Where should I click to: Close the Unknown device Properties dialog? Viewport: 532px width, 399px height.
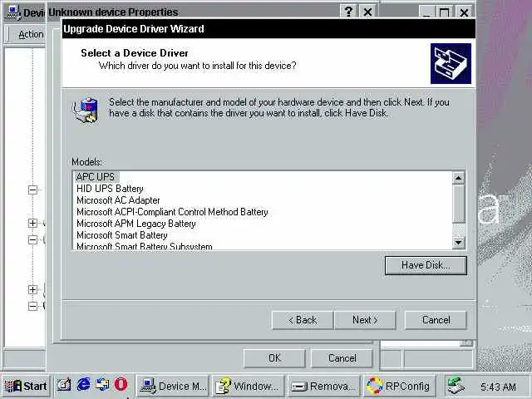pos(367,12)
